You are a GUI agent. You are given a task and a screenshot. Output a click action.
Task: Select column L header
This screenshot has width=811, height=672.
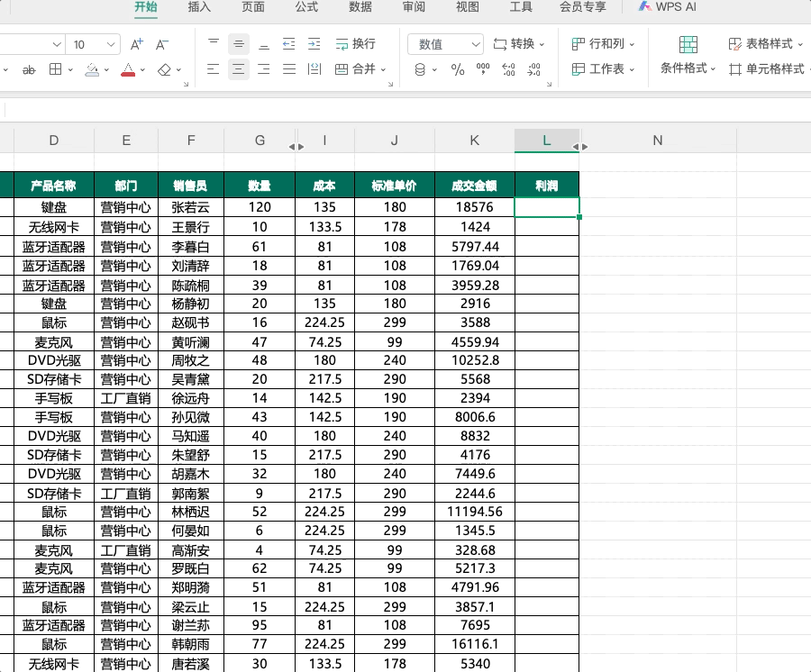pyautogui.click(x=547, y=141)
